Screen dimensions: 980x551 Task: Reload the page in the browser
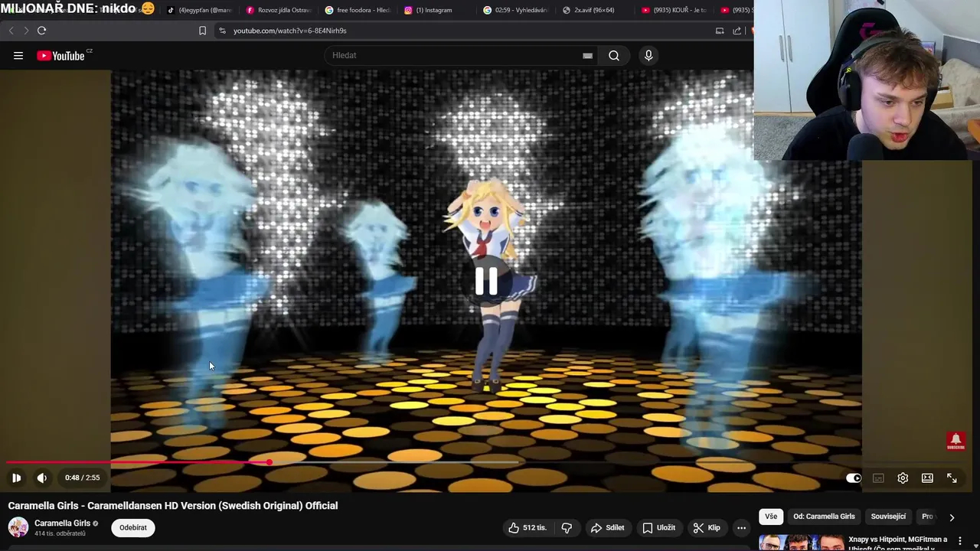[x=42, y=31]
